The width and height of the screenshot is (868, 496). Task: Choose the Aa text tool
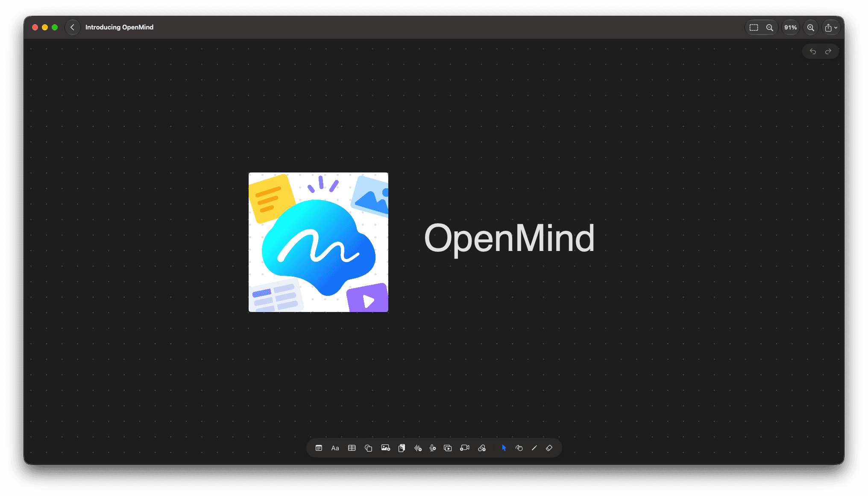pos(335,448)
